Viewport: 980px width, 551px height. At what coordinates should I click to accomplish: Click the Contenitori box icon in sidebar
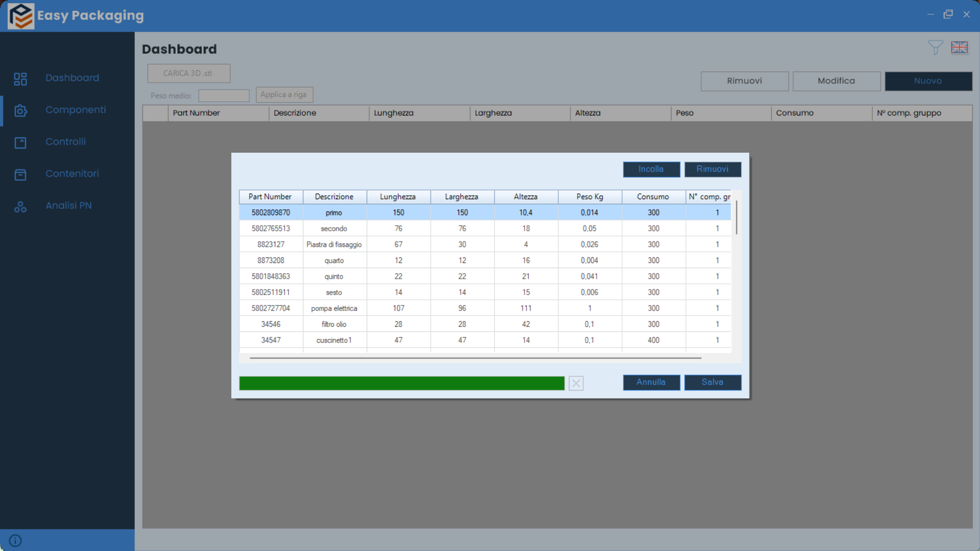[20, 175]
